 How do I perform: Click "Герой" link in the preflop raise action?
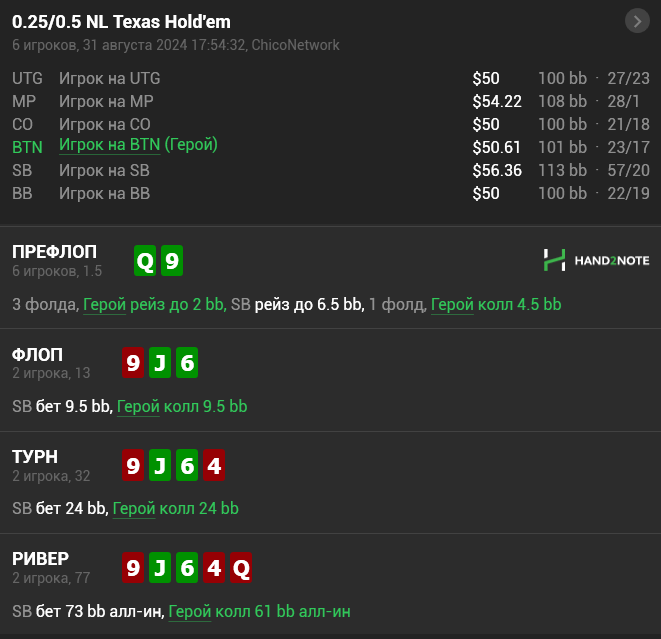click(x=104, y=304)
